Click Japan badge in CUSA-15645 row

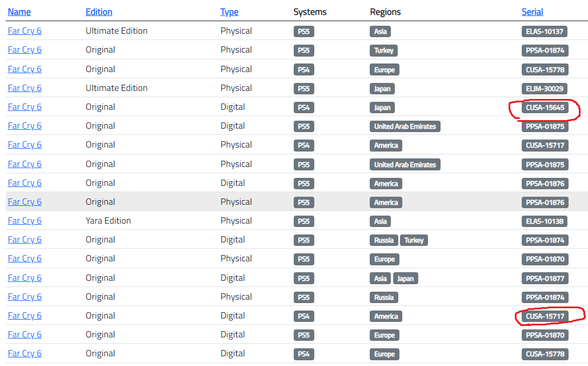[382, 108]
